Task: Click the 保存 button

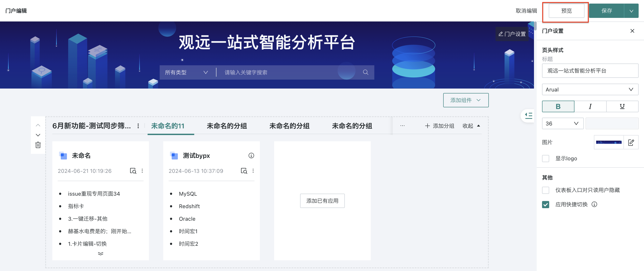Action: pyautogui.click(x=606, y=11)
